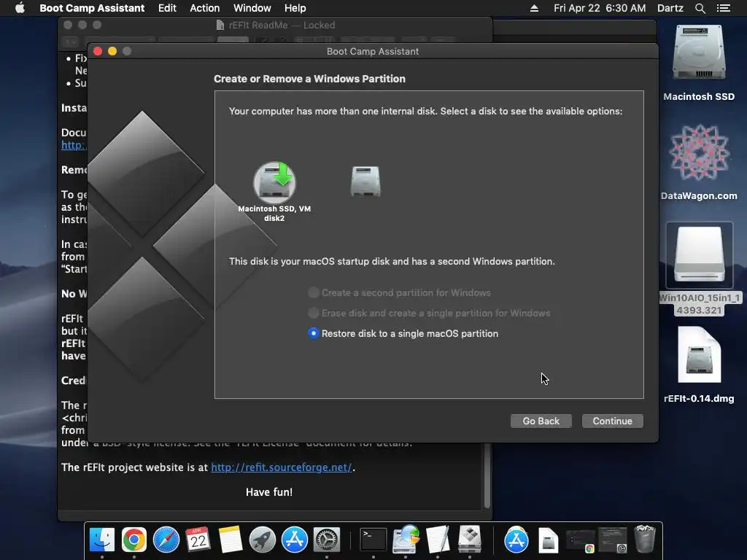Screen dimensions: 747x560
Task: Open Disk Utility in the dock
Action: pyautogui.click(x=406, y=540)
